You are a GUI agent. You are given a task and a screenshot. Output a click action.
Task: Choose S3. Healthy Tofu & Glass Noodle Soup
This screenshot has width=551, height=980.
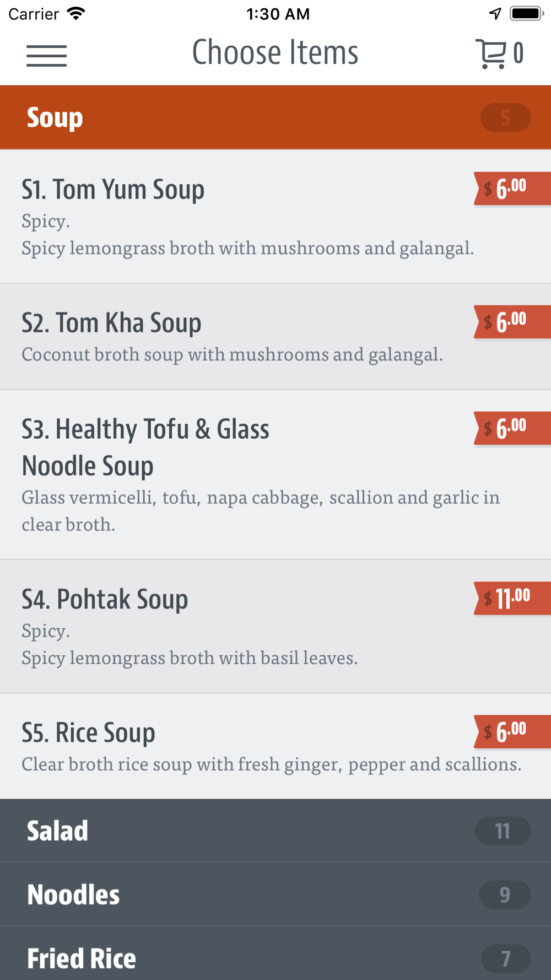(275, 475)
